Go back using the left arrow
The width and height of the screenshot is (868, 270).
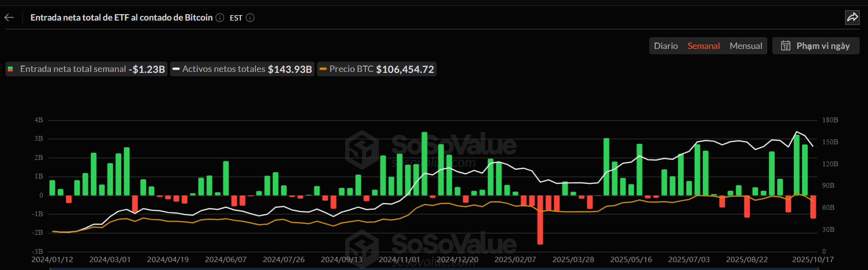pos(9,18)
